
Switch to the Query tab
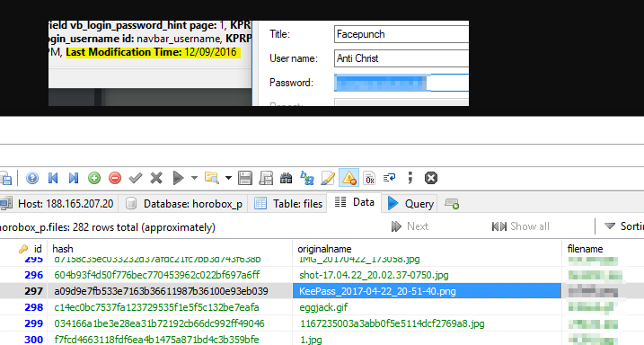pyautogui.click(x=410, y=204)
